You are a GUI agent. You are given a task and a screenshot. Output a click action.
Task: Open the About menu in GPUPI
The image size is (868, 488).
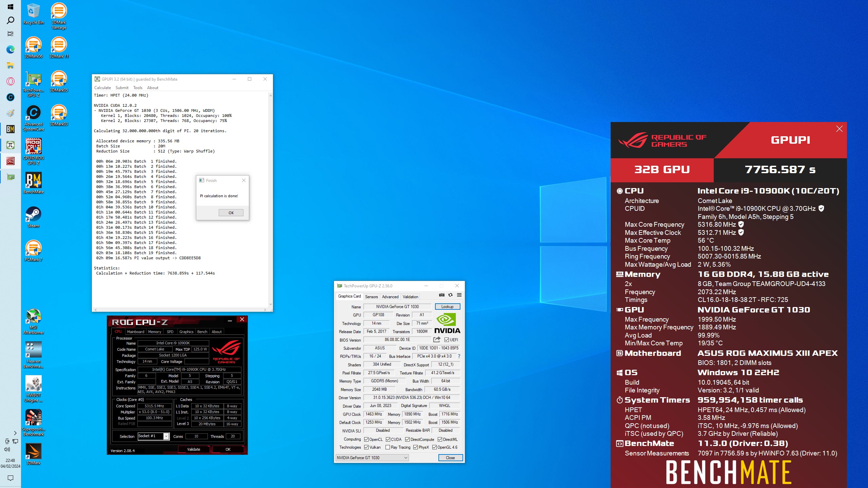pos(153,87)
